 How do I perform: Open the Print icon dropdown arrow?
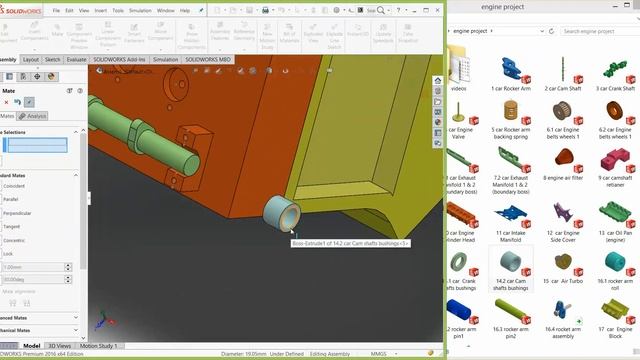click(x=273, y=10)
